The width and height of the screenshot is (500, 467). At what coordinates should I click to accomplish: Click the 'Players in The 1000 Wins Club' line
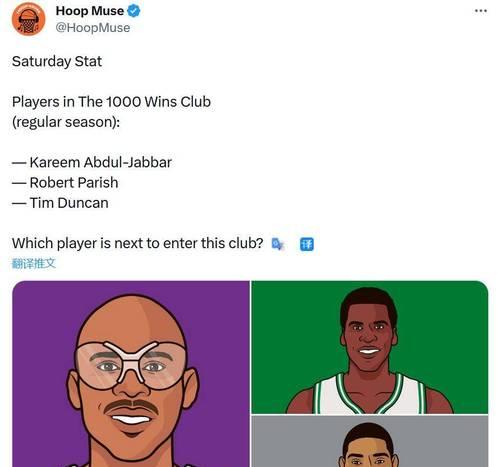point(111,102)
